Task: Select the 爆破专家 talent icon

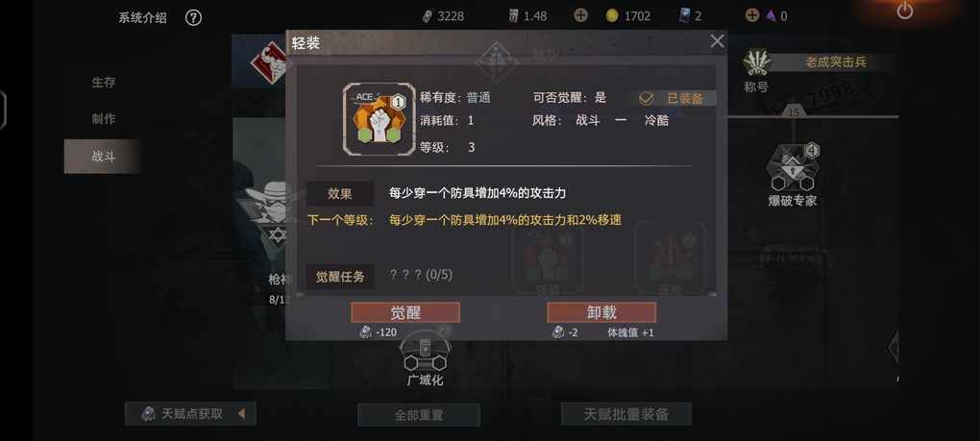Action: point(792,167)
